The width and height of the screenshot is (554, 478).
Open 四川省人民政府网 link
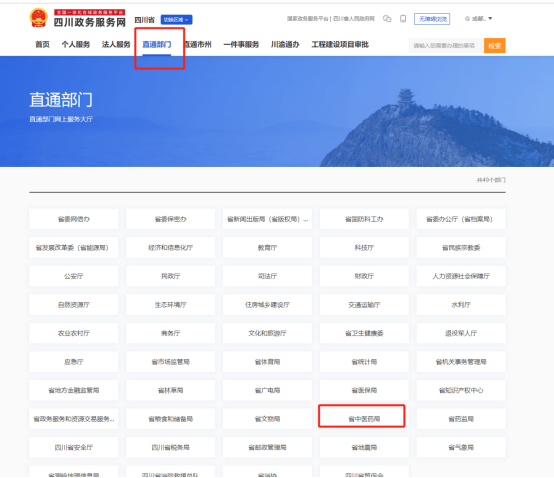click(x=354, y=18)
